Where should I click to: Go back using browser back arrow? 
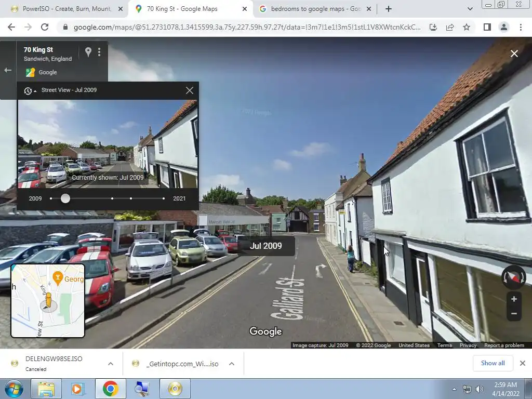pos(11,27)
